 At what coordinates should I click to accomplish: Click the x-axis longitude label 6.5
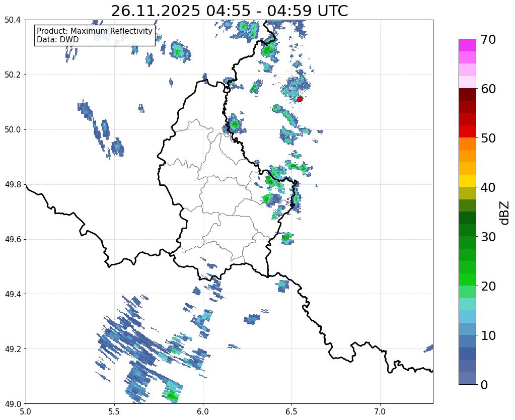click(291, 411)
